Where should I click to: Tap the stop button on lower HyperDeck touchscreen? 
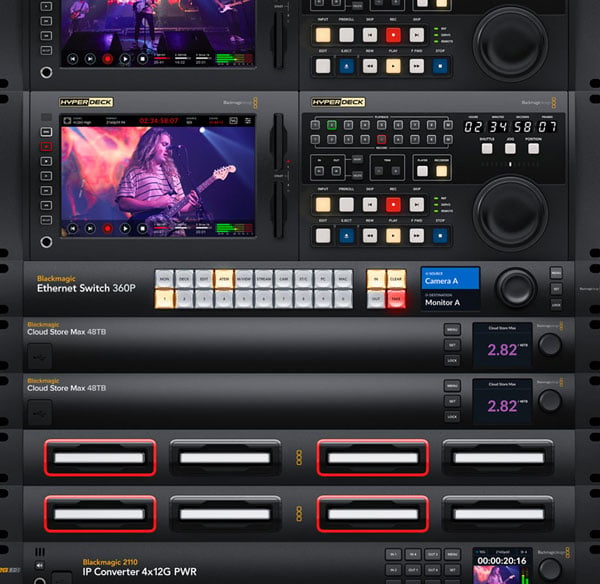tap(142, 228)
